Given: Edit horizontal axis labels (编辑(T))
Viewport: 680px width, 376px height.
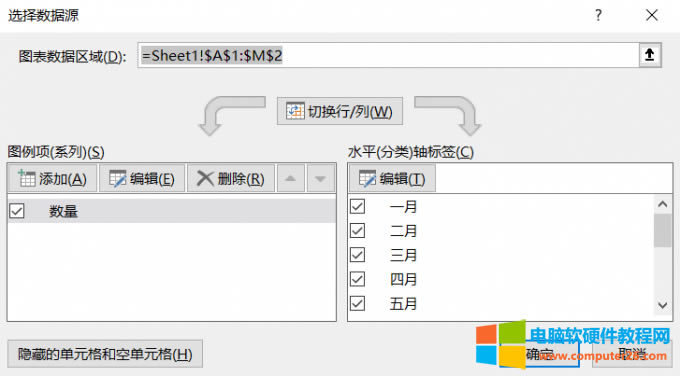Looking at the screenshot, I should [x=392, y=178].
